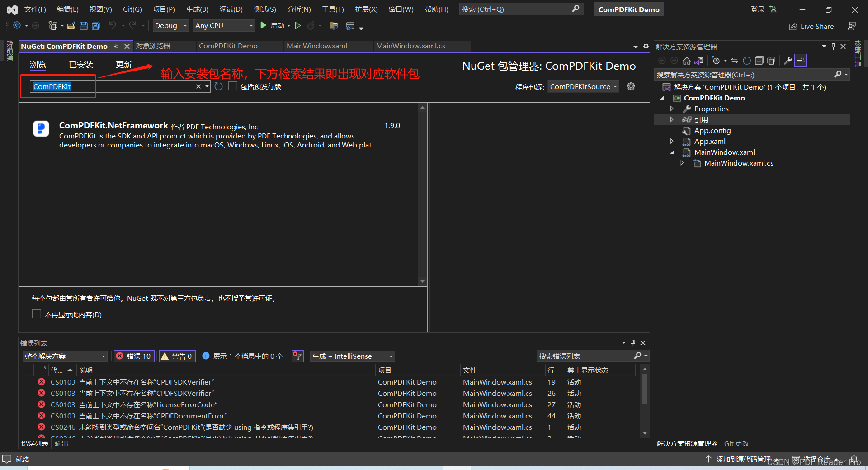Image resolution: width=868 pixels, height=470 pixels.
Task: Toggle the Errors 10 filter button
Action: click(134, 356)
